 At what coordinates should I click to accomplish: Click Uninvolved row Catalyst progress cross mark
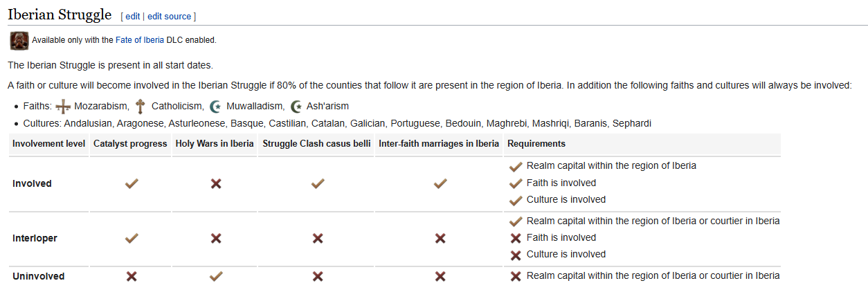[x=131, y=276]
